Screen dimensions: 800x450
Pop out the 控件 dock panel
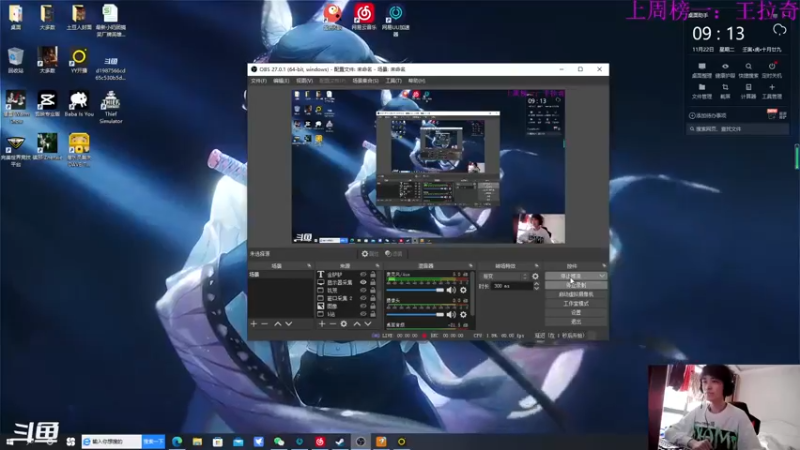pyautogui.click(x=604, y=266)
